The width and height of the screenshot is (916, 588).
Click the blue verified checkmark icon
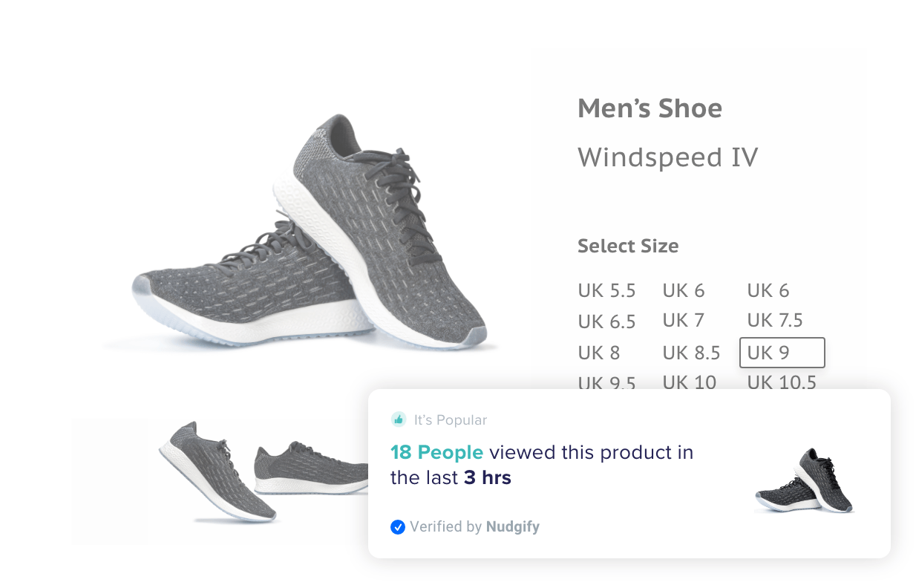click(398, 527)
